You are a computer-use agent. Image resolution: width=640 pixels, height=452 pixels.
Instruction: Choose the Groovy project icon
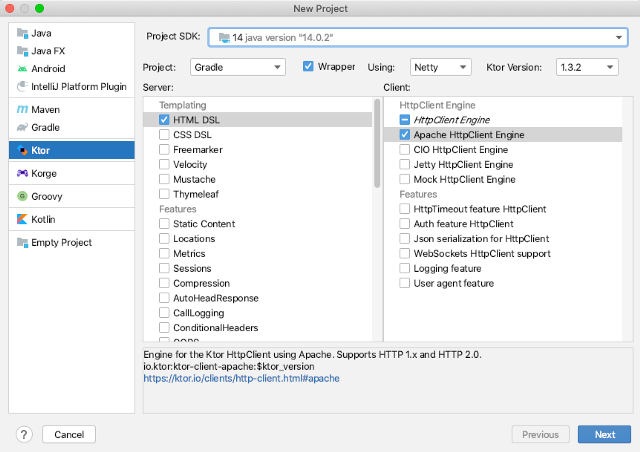[x=22, y=196]
